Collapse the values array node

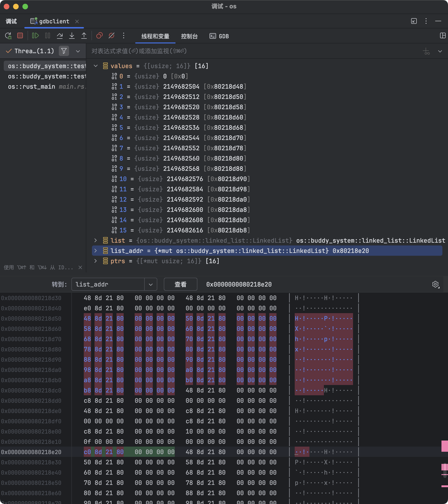pyautogui.click(x=96, y=66)
